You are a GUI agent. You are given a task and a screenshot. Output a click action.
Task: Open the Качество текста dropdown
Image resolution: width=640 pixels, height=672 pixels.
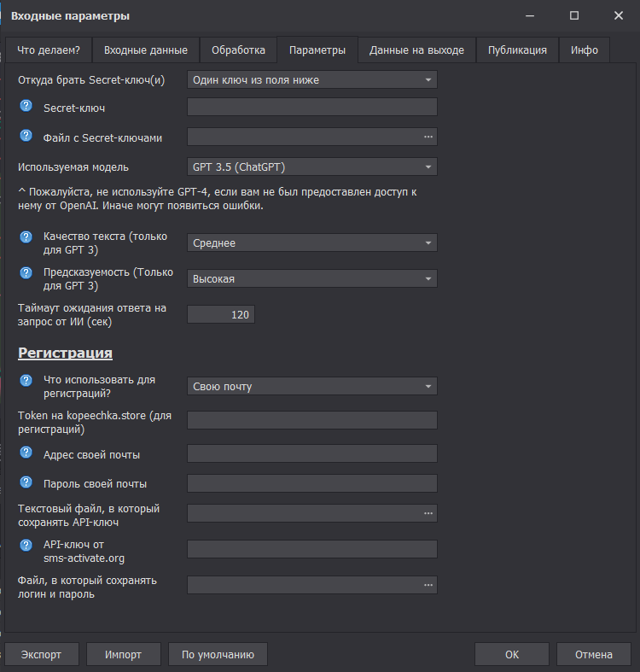311,243
